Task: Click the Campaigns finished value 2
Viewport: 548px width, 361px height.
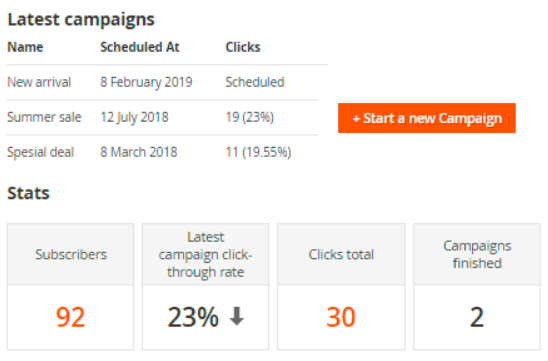Action: (477, 317)
